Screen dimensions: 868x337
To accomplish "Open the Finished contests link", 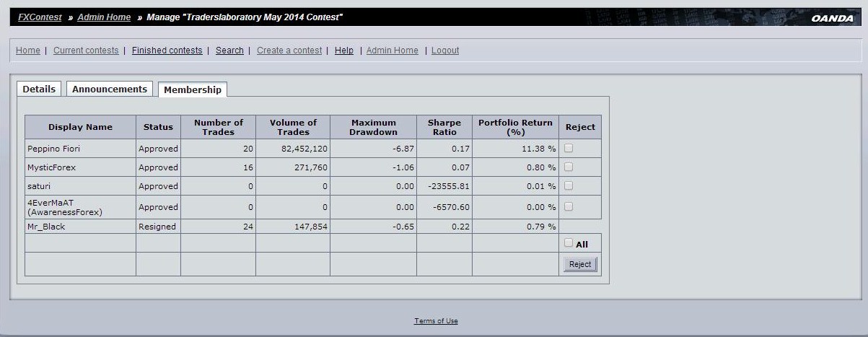I will click(167, 51).
